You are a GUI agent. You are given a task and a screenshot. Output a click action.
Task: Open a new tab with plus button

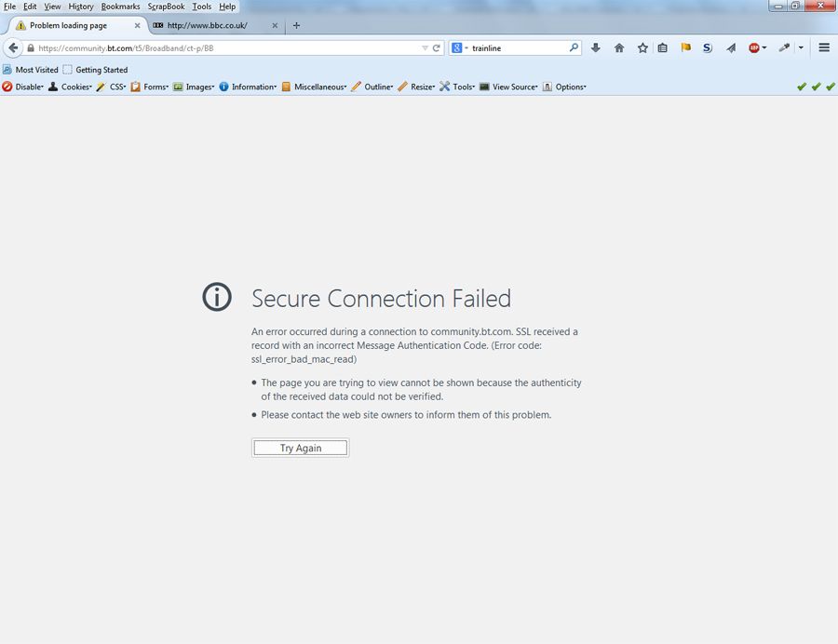pos(296,25)
